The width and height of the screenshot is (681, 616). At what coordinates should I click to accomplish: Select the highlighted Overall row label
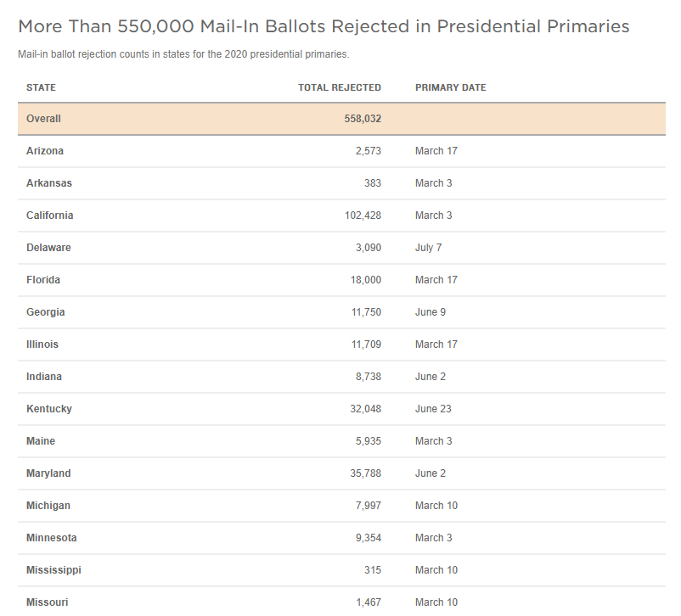[43, 119]
